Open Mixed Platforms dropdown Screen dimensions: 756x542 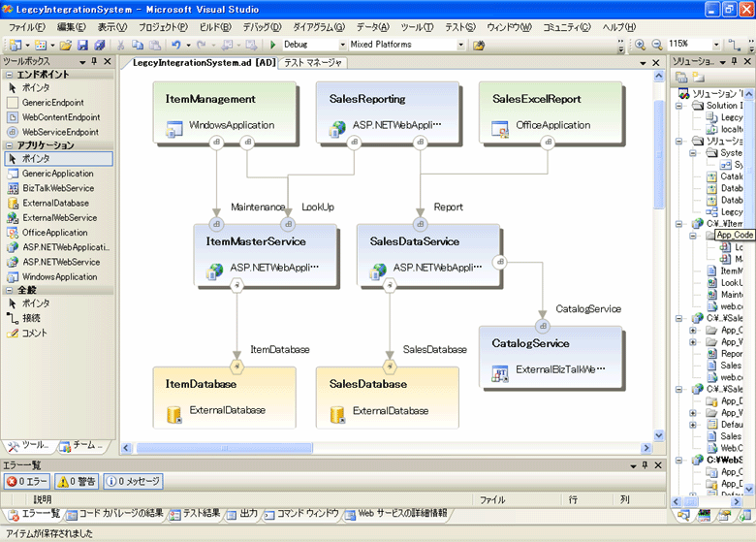pos(460,45)
